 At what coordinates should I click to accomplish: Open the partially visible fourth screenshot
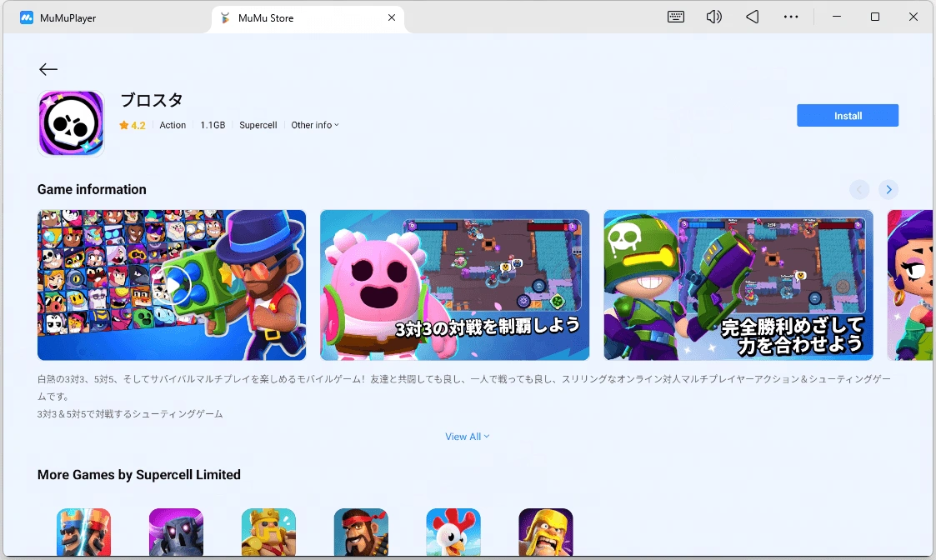point(909,285)
